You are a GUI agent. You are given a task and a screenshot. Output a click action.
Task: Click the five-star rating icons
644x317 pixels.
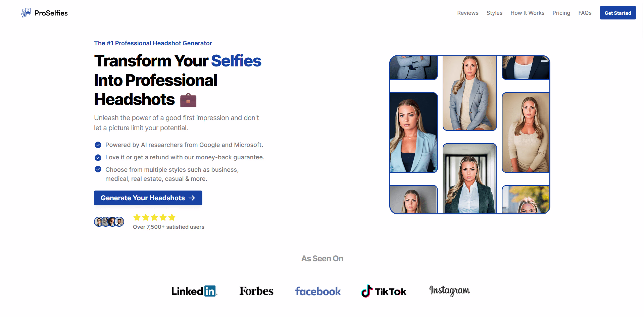[154, 217]
